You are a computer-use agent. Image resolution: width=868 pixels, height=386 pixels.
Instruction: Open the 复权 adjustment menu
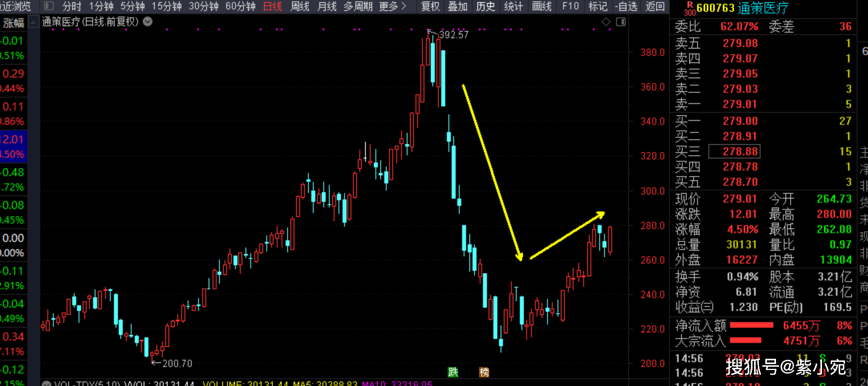(430, 6)
